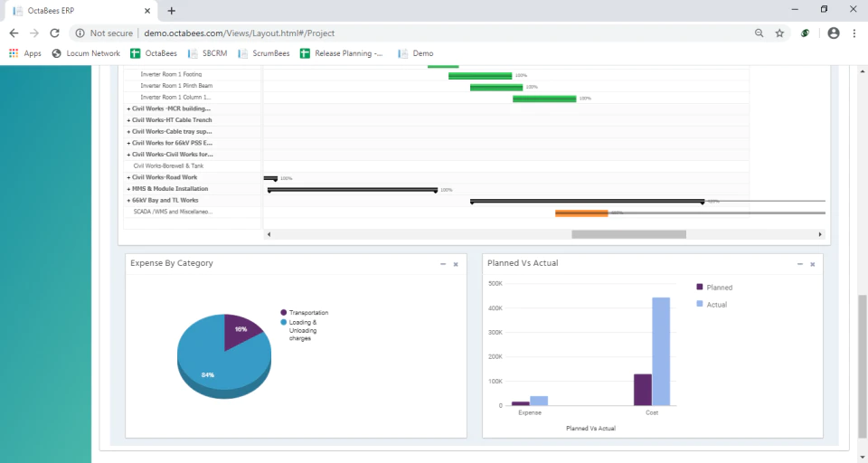Minimize the Planned Vs Actual panel
Screen dimensions: 868x463
pyautogui.click(x=800, y=264)
